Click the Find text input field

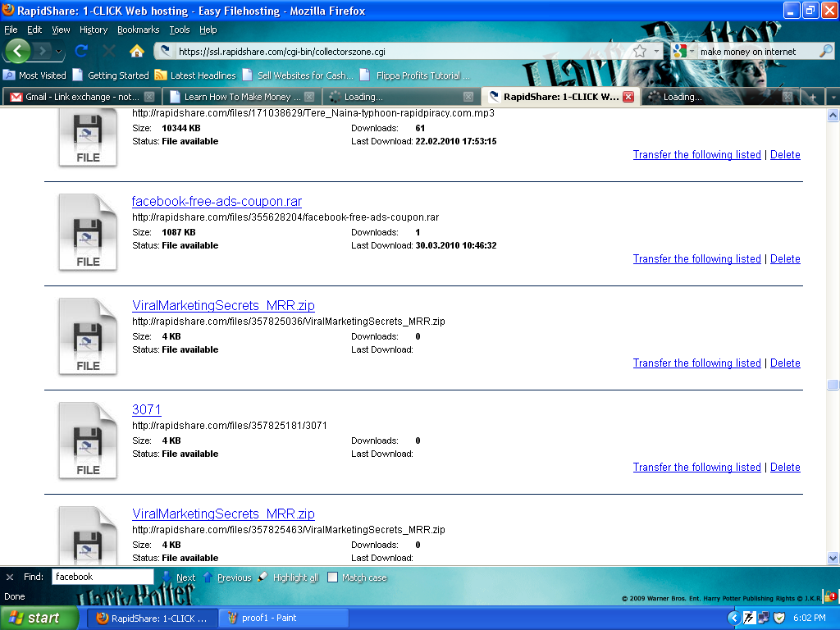tap(103, 577)
